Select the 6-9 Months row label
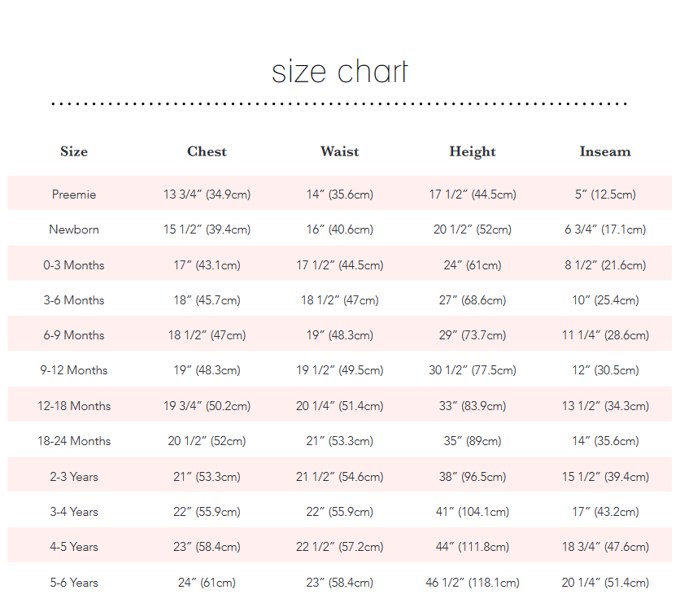 [74, 335]
